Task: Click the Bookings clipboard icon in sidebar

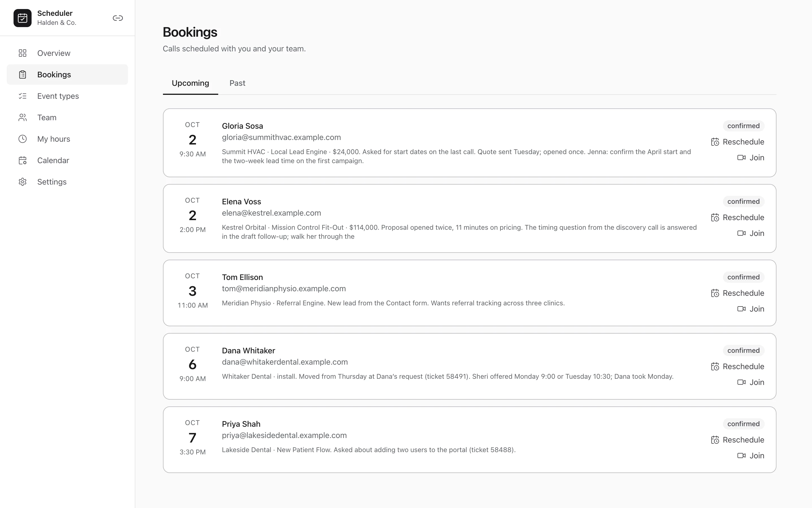Action: tap(23, 75)
